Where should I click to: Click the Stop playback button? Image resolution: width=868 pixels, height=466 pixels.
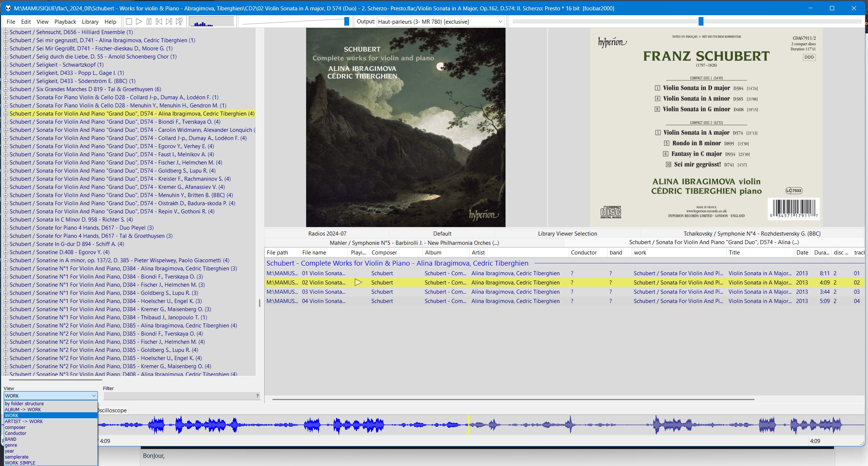pyautogui.click(x=129, y=22)
